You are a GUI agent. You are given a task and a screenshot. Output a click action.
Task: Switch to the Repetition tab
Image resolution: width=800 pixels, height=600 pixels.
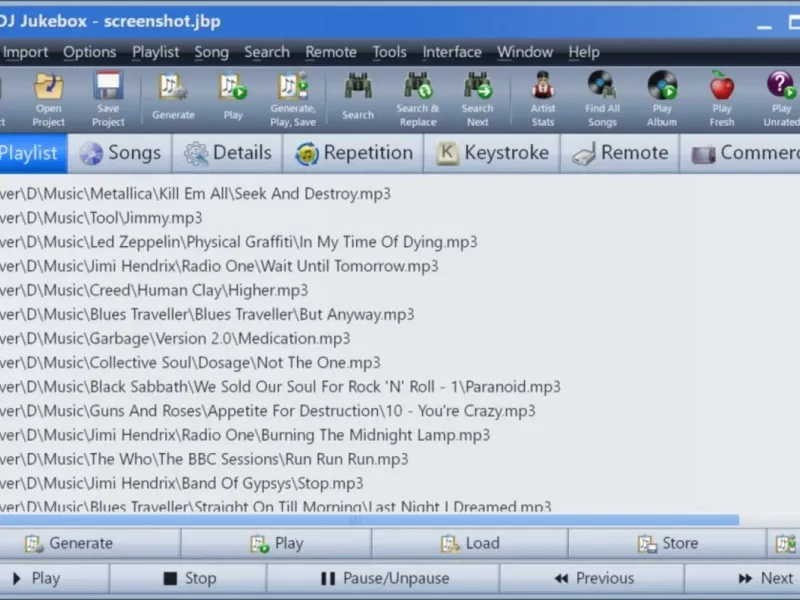[x=354, y=153]
